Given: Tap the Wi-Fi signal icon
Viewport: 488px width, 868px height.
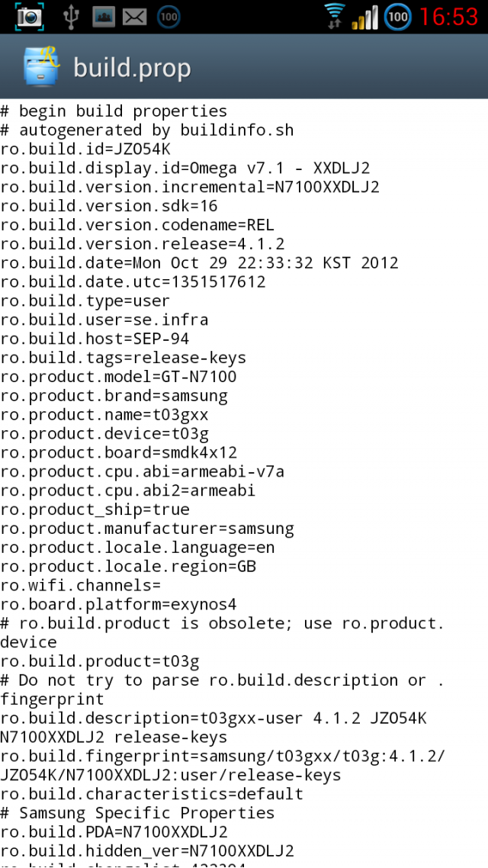Looking at the screenshot, I should click(x=334, y=16).
